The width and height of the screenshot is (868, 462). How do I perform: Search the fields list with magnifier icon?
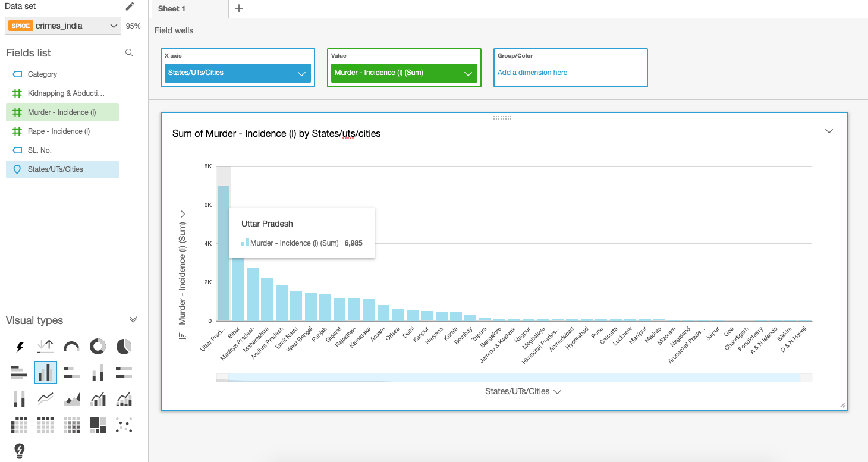coord(129,53)
